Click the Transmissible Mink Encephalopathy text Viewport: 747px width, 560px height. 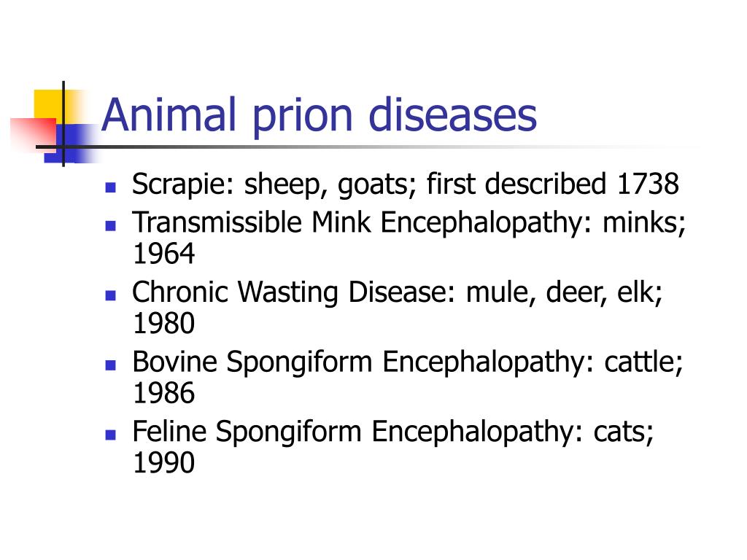(x=357, y=222)
